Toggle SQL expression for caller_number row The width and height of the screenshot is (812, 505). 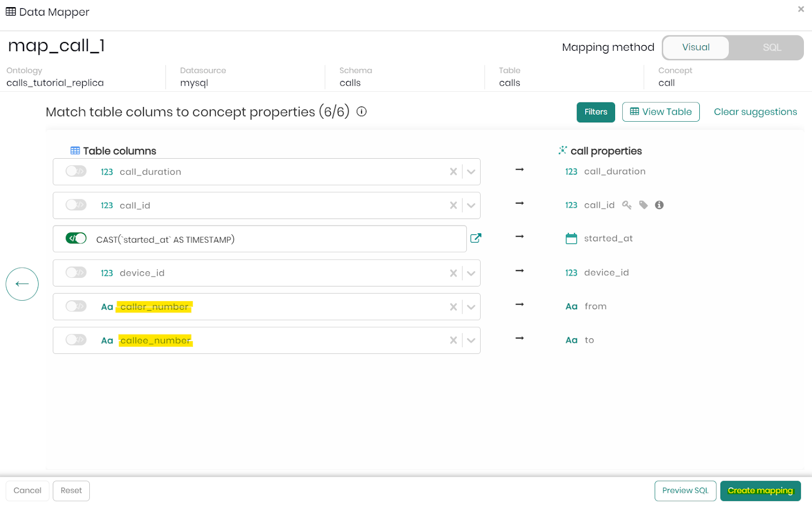[76, 306]
